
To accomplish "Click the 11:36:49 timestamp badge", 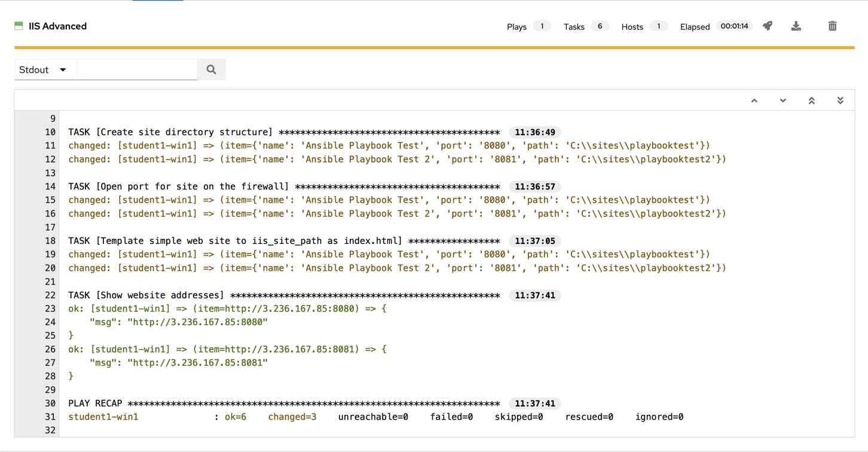I will (x=535, y=132).
